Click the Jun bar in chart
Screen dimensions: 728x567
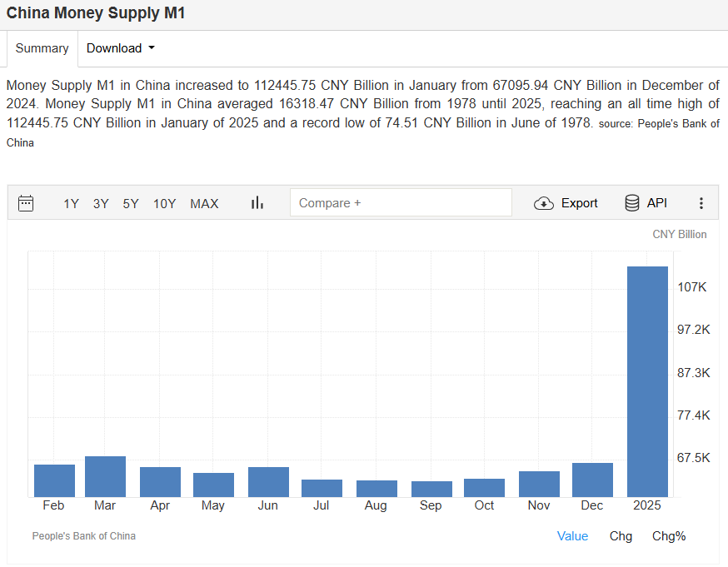(268, 482)
